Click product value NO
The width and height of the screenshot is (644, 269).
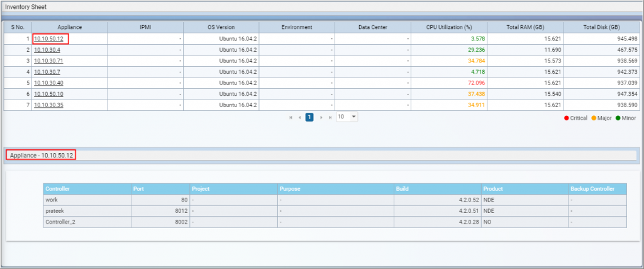[487, 222]
